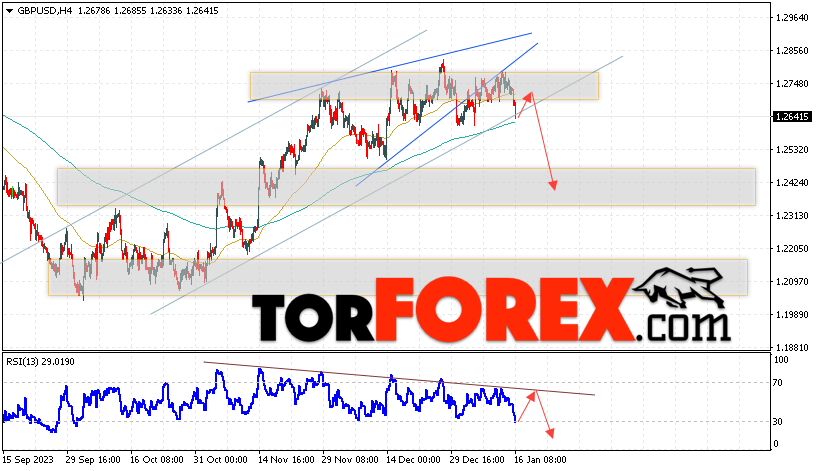
Task: Click price scale value 1.24240
Action: click(x=792, y=183)
